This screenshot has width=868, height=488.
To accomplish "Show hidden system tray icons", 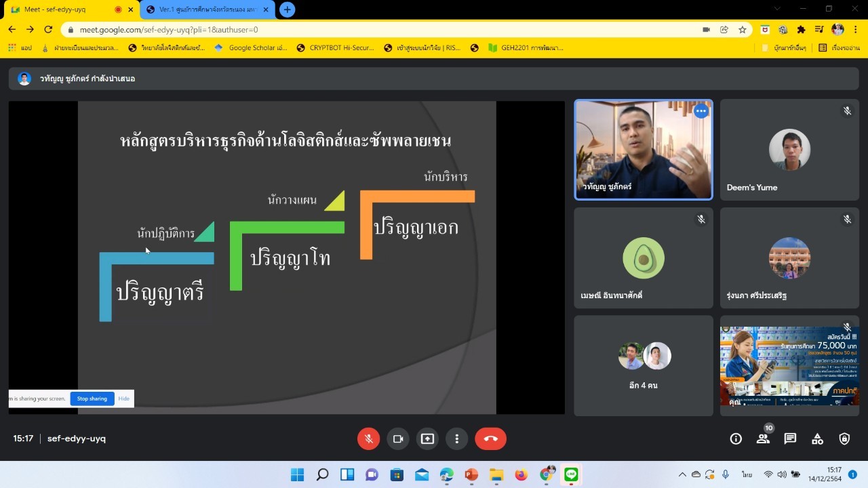I will pos(682,474).
